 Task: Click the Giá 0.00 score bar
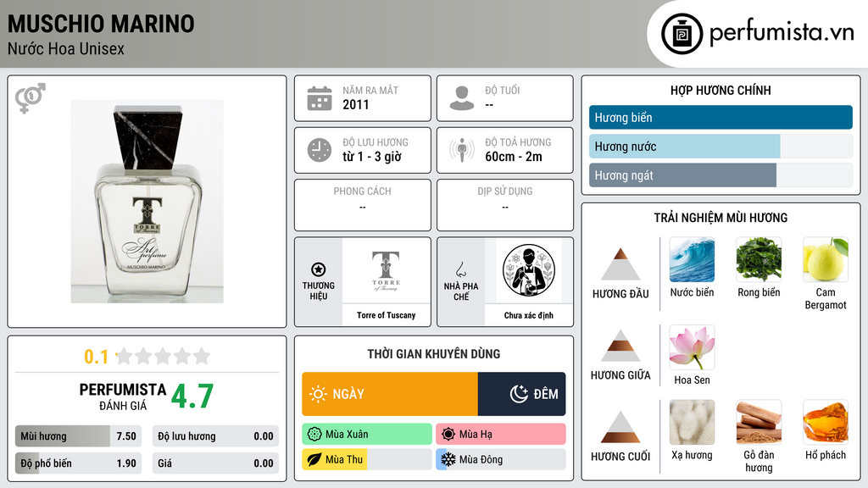coord(215,463)
